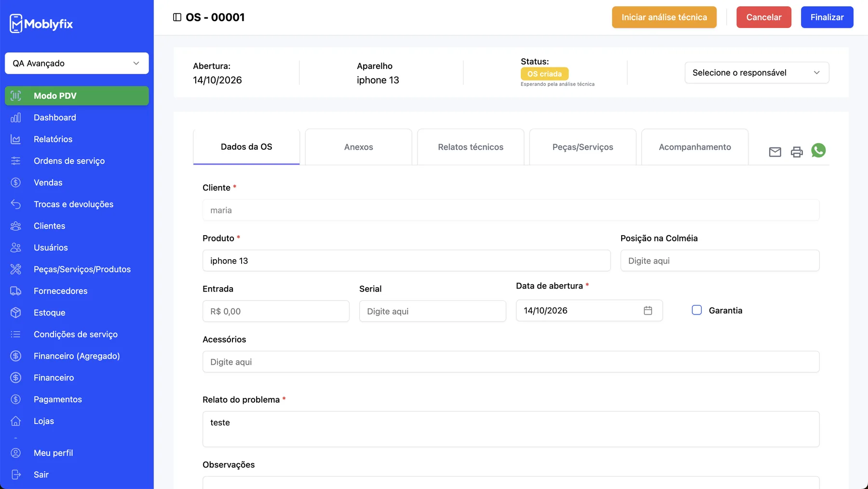Activate the Modo PDV button
This screenshot has width=868, height=489.
pyautogui.click(x=77, y=96)
